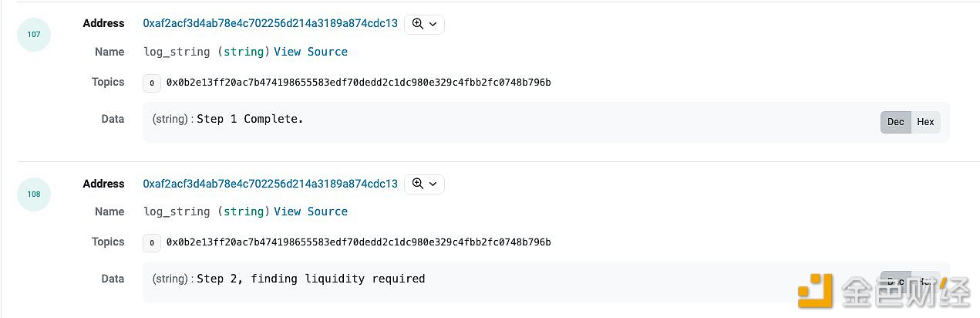Viewport: 980px width, 318px height.
Task: Click the magnifier icon in log 108
Action: [418, 184]
